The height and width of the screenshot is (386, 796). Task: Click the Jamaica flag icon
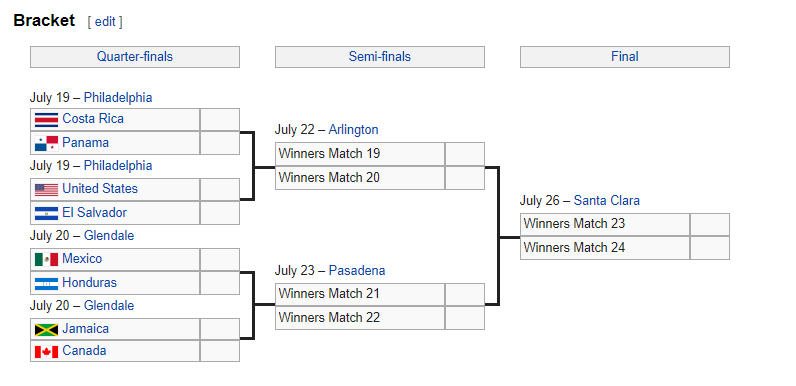tap(46, 330)
